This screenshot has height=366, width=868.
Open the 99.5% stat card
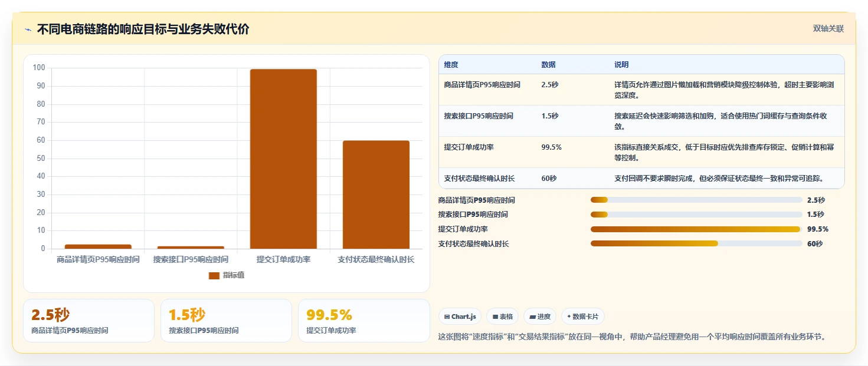[x=364, y=321]
